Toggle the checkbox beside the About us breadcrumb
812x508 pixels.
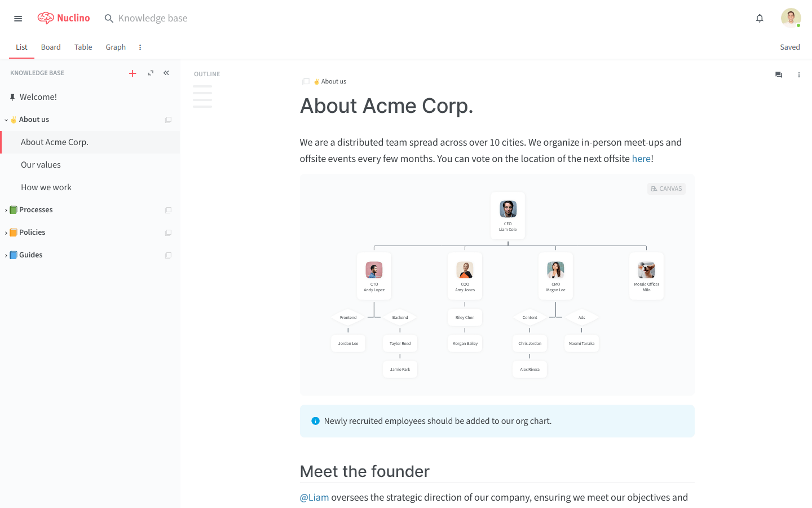click(305, 81)
